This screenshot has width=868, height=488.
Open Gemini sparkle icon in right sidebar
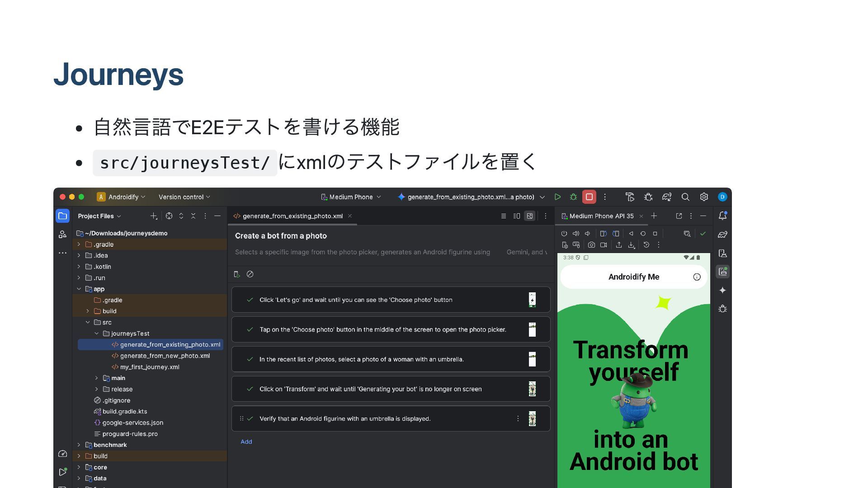(x=722, y=290)
